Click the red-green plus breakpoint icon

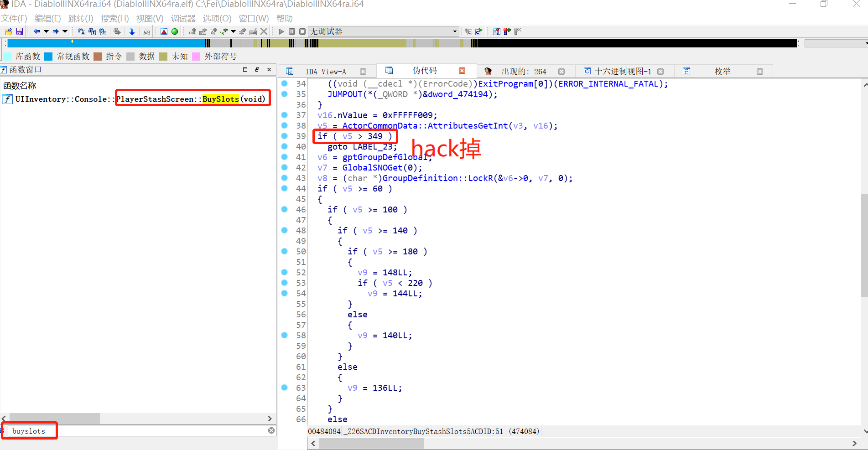tap(507, 31)
